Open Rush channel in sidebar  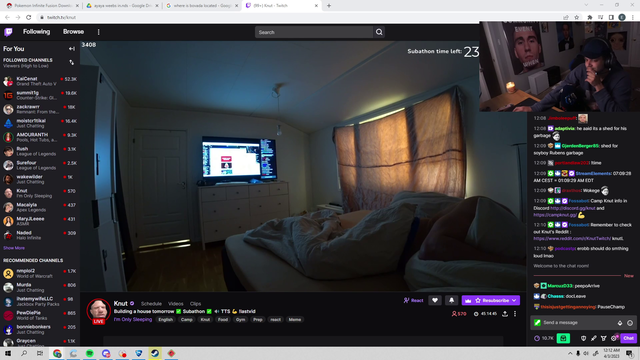click(x=40, y=151)
